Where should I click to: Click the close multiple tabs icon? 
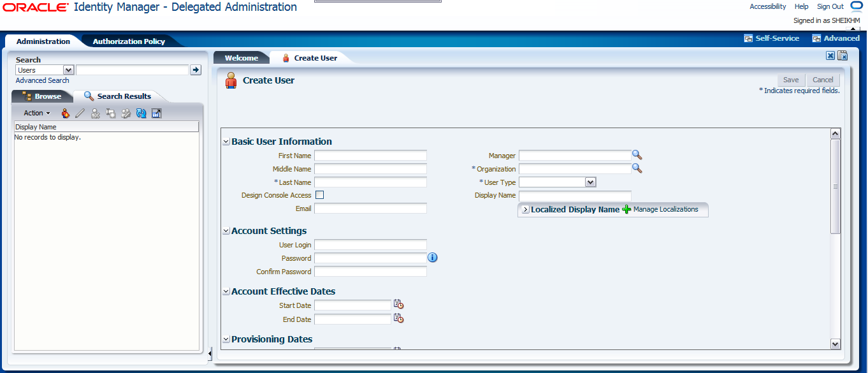coord(842,55)
